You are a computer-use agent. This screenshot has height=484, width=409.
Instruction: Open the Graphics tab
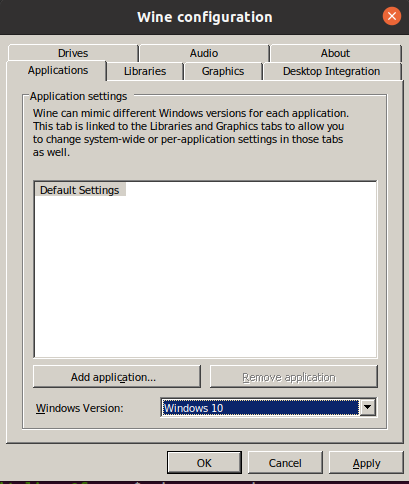(x=223, y=71)
